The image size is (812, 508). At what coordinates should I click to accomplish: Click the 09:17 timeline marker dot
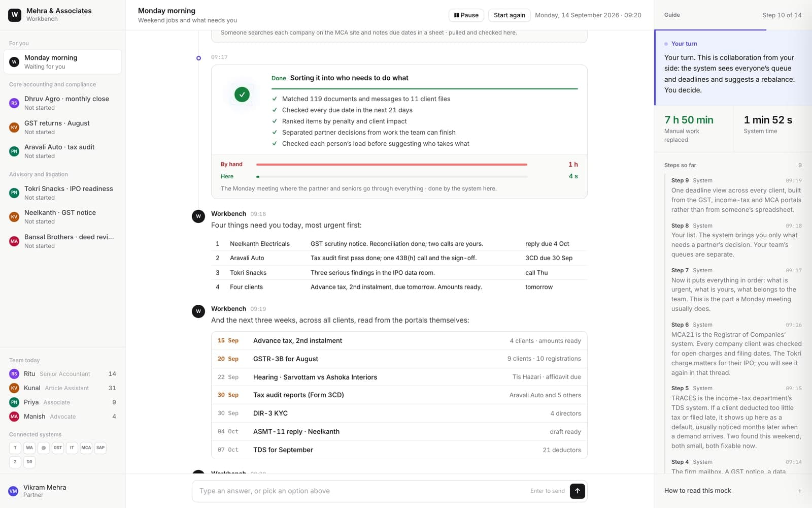tap(198, 58)
